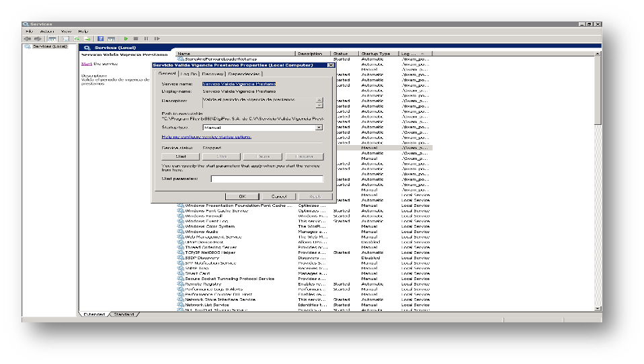644x364 pixels.
Task: Click the Description box scroll down arrow
Action: [x=319, y=105]
